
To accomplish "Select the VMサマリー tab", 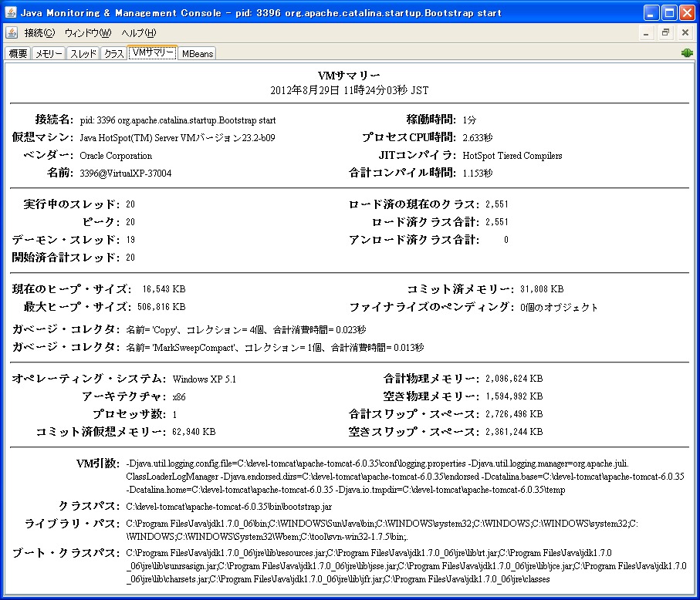I will [153, 52].
